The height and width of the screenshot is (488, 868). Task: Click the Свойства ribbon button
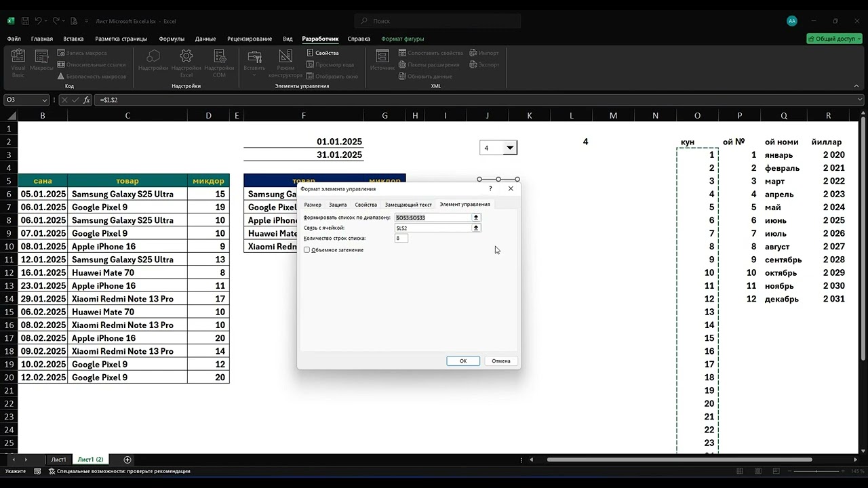pyautogui.click(x=323, y=53)
